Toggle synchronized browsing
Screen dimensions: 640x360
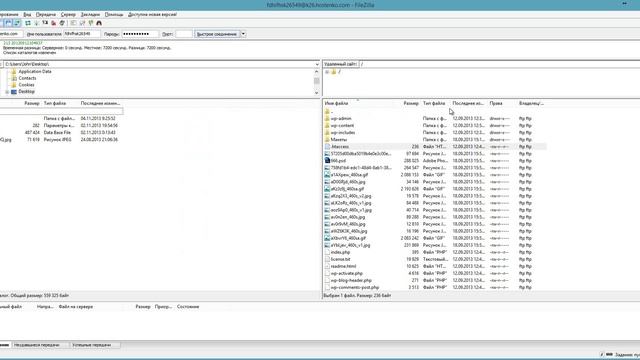[91, 23]
